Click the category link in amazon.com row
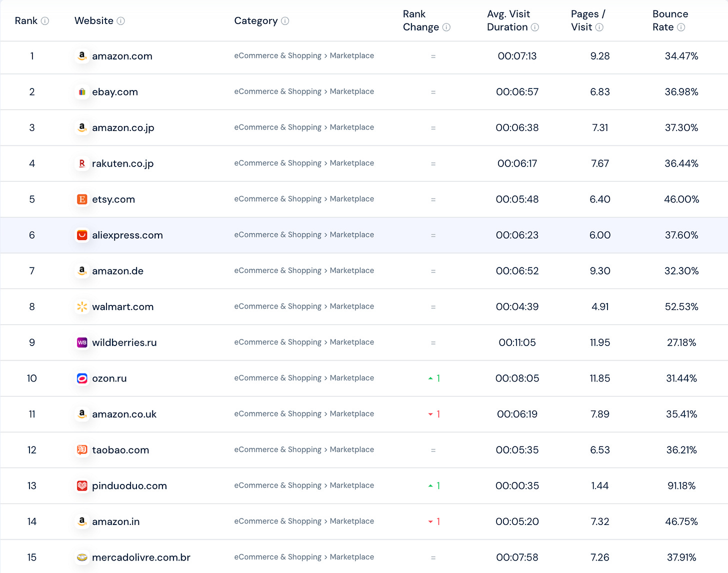Screen dimensions: 728x573 [x=304, y=56]
